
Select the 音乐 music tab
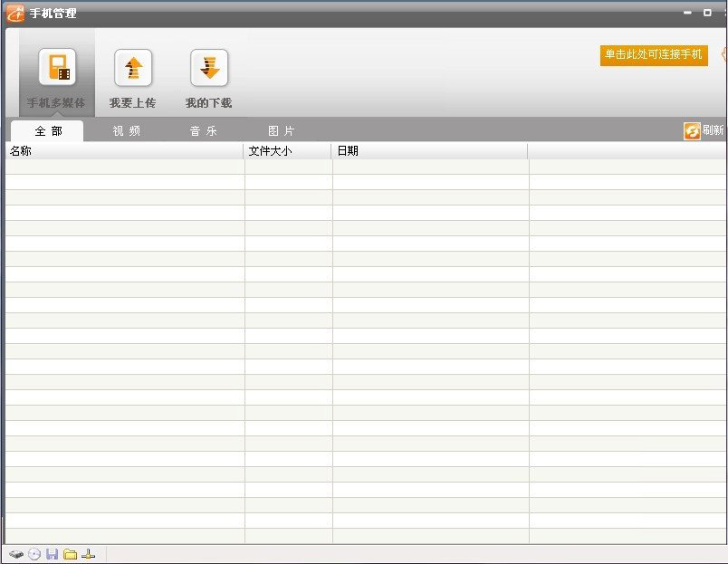(x=203, y=131)
